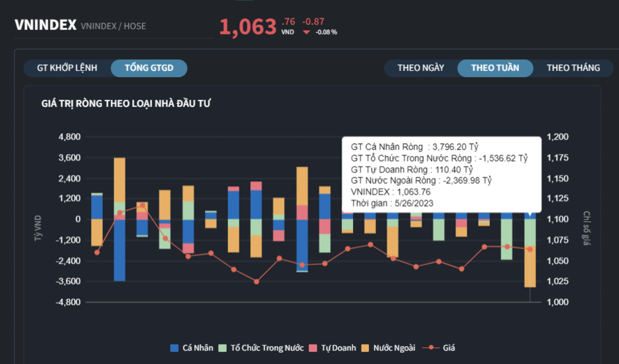This screenshot has width=619, height=364.
Task: Click the blue Cá Nhân legend swatch
Action: tap(174, 348)
